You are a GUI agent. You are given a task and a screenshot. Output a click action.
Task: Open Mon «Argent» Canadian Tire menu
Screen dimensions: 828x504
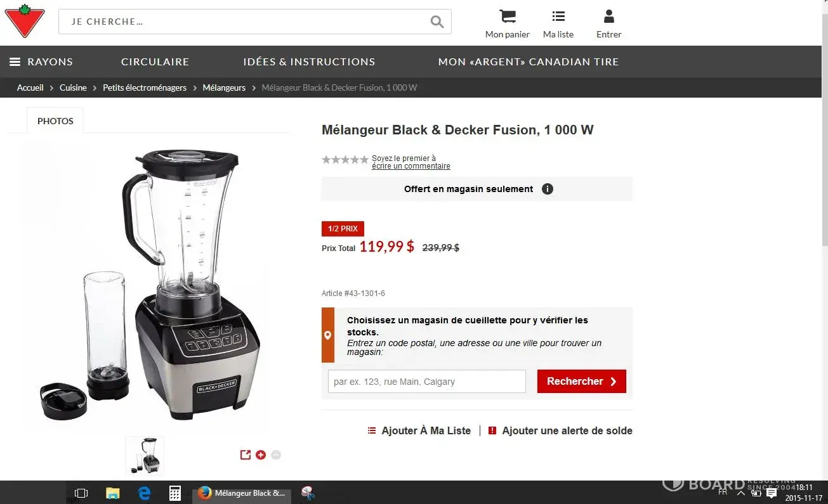pos(529,61)
